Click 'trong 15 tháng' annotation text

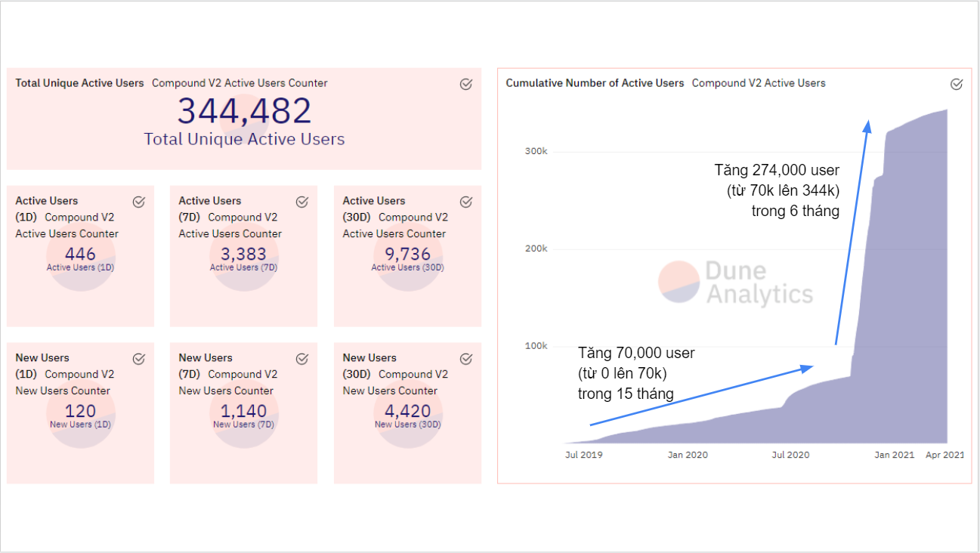(626, 394)
